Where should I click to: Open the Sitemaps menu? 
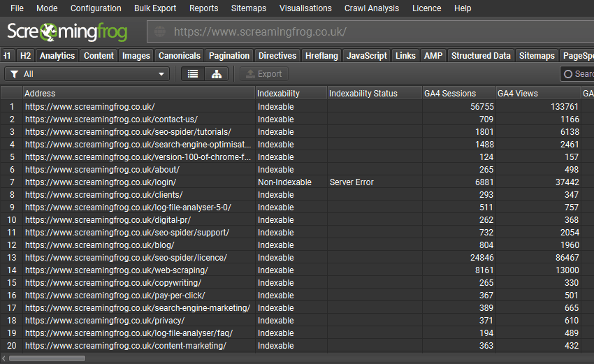(249, 8)
